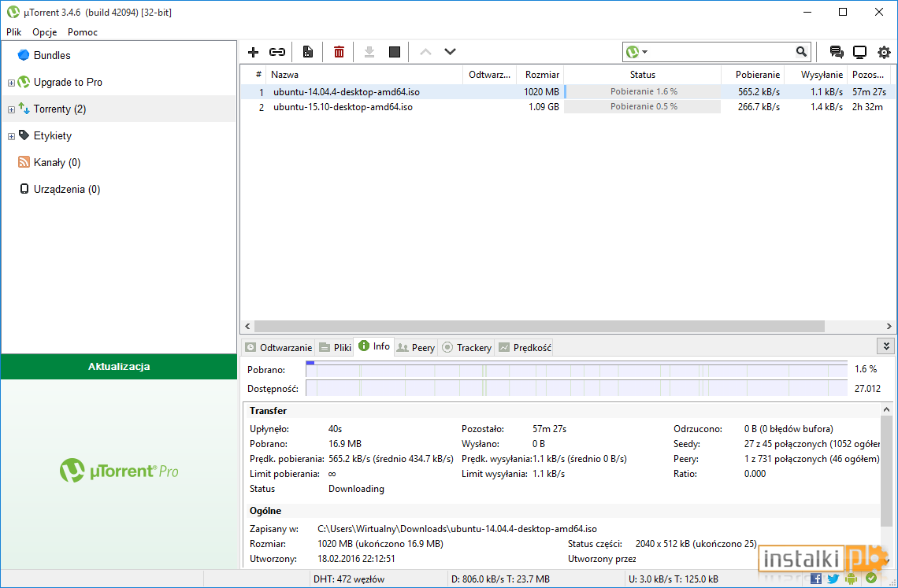Sort by the Wysyłanie column header
This screenshot has width=898, height=588.
click(816, 75)
